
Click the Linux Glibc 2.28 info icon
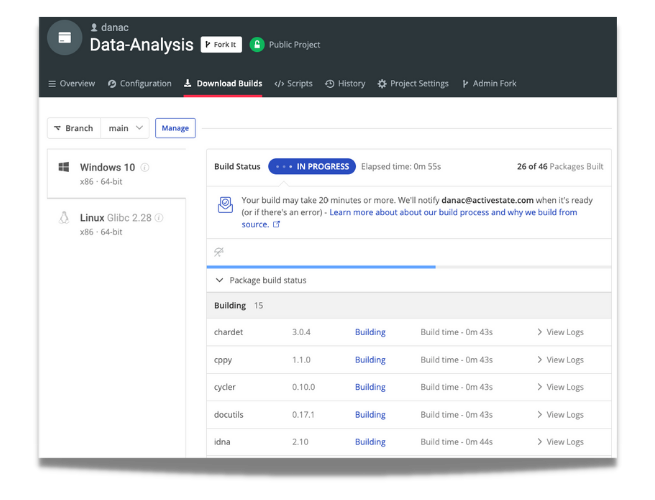[x=159, y=218]
